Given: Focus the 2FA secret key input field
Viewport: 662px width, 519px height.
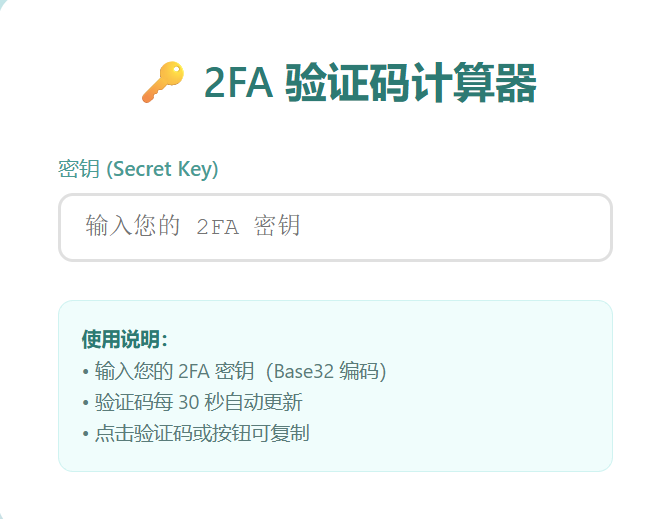Looking at the screenshot, I should pyautogui.click(x=335, y=227).
